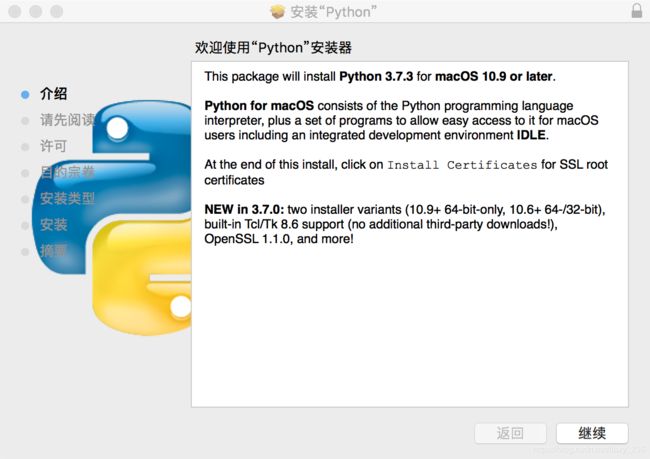Select the 摘要 step in sidebar
650x459 pixels.
click(53, 251)
